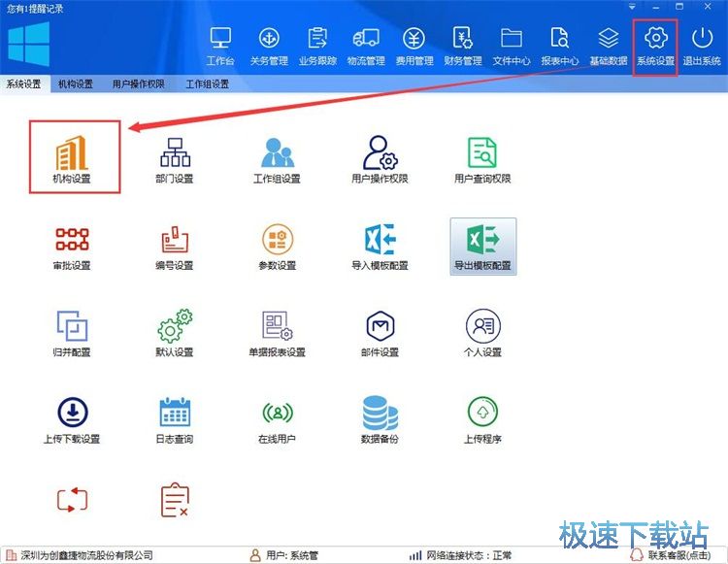Open 基础数据 layers icon
The height and width of the screenshot is (564, 728).
(609, 47)
